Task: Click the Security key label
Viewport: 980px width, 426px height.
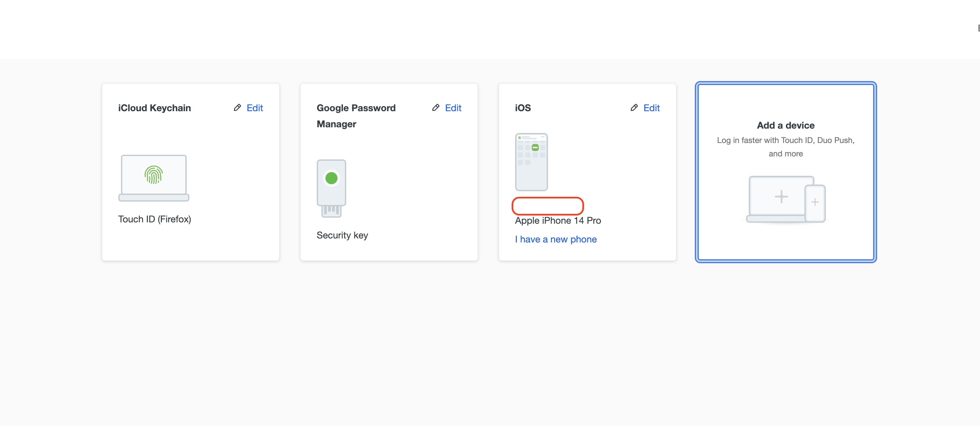Action: pyautogui.click(x=342, y=235)
